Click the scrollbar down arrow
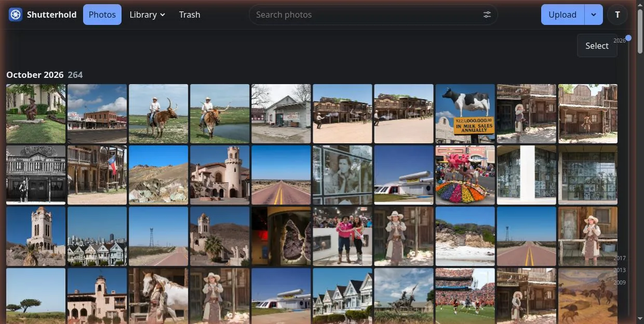 [640, 319]
